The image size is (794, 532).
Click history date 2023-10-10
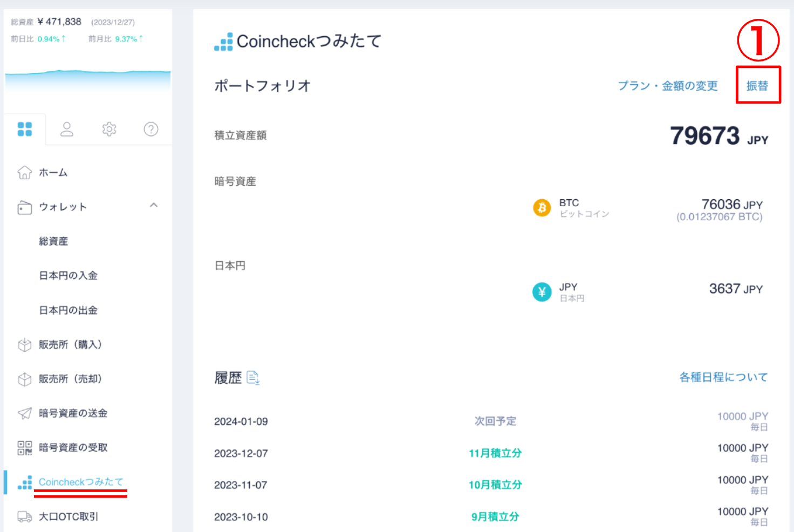tap(241, 517)
